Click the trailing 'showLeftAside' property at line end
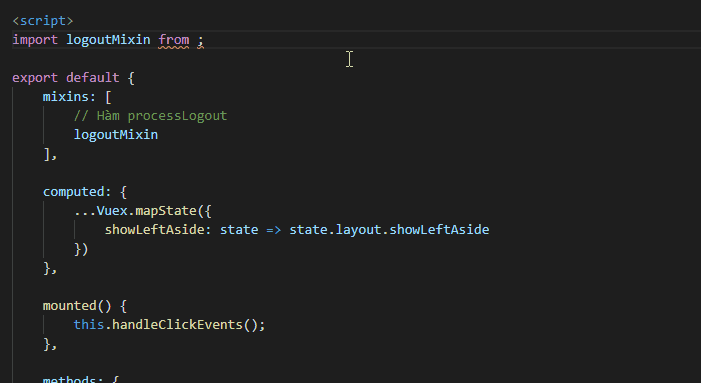The image size is (701, 383). click(x=439, y=230)
